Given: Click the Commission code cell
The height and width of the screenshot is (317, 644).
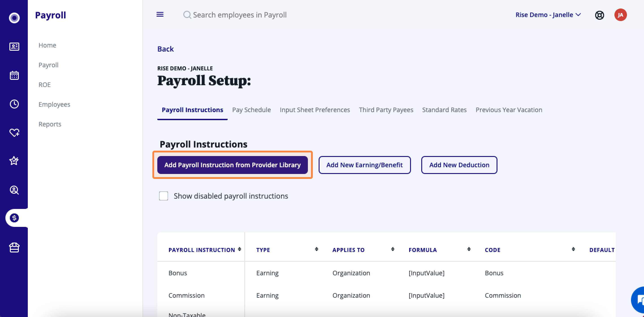Looking at the screenshot, I should [x=503, y=295].
